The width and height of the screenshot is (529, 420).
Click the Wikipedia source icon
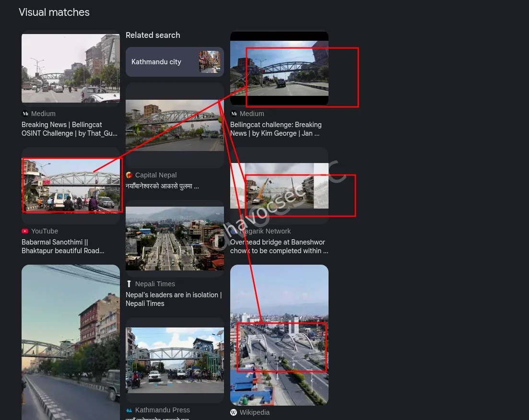tap(234, 412)
